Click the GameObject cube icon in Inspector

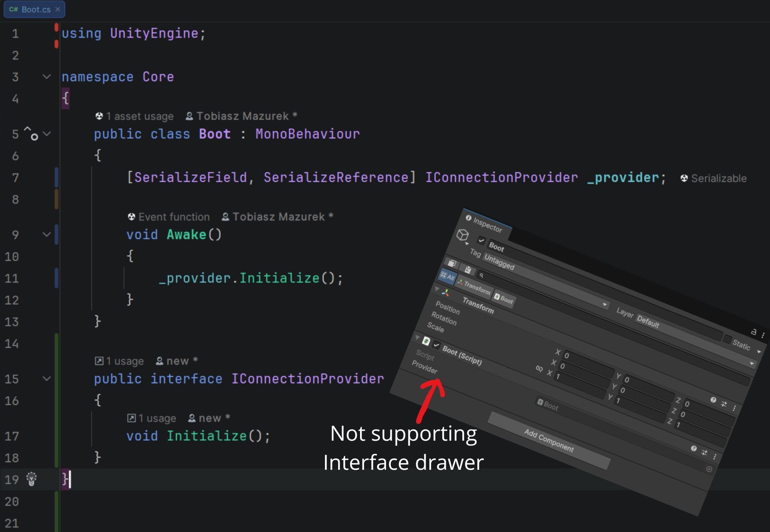[x=463, y=234]
